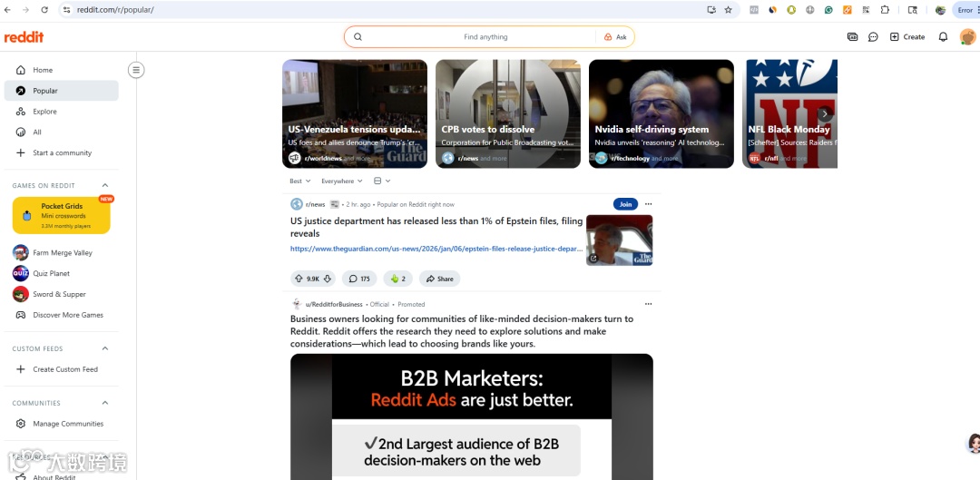The height and width of the screenshot is (480, 980).
Task: Open Nvidia self-driving system card
Action: [661, 113]
